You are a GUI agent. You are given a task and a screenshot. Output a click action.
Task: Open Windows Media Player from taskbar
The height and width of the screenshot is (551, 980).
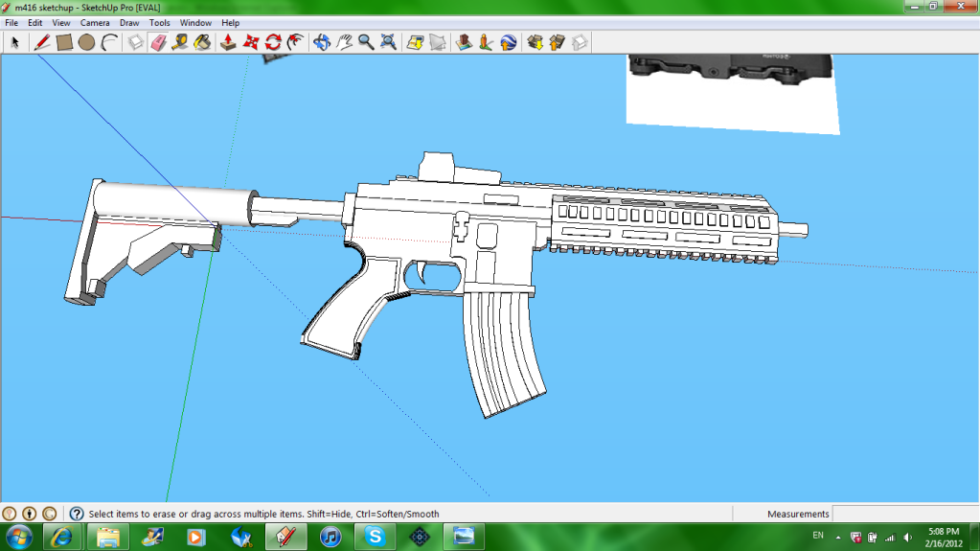pyautogui.click(x=196, y=537)
